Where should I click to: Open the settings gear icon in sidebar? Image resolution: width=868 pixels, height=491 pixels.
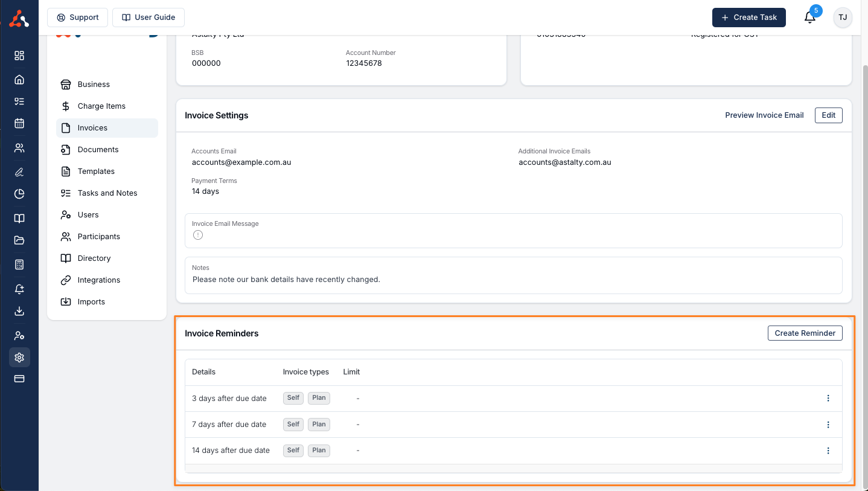(x=19, y=358)
